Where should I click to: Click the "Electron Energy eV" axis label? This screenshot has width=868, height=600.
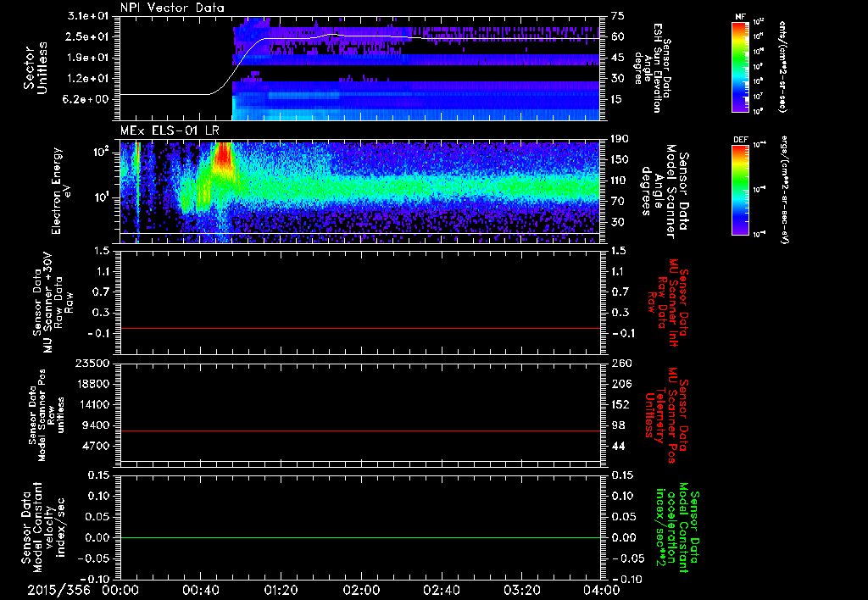61,191
